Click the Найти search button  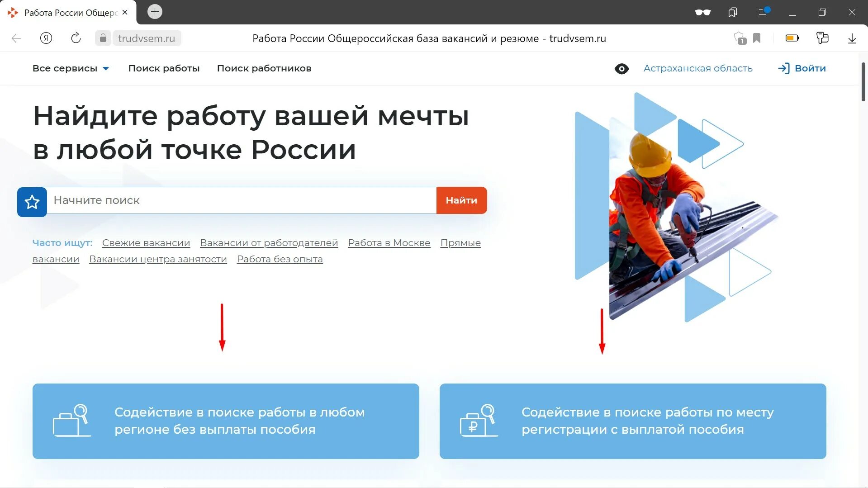coord(461,200)
